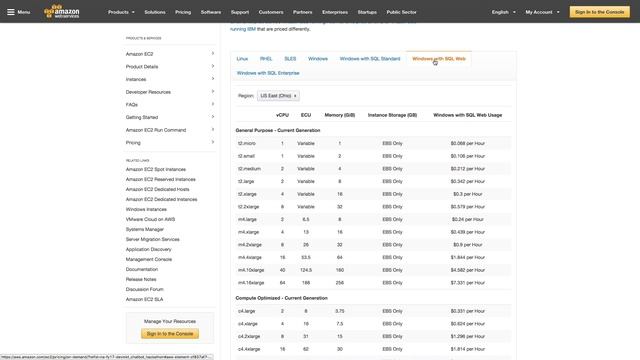Open the Customers menu item
The image size is (640, 360).
click(x=271, y=12)
